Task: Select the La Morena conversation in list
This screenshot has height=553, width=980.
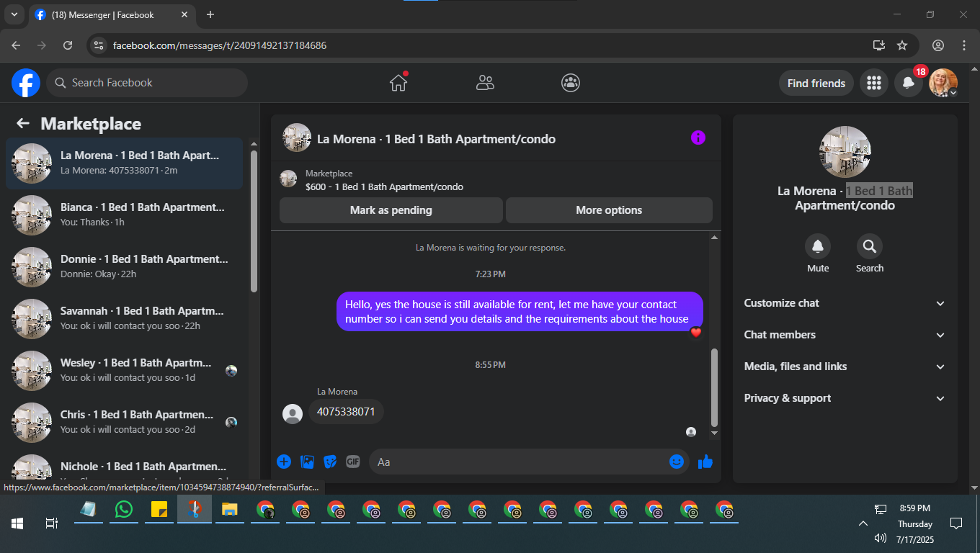Action: (125, 163)
